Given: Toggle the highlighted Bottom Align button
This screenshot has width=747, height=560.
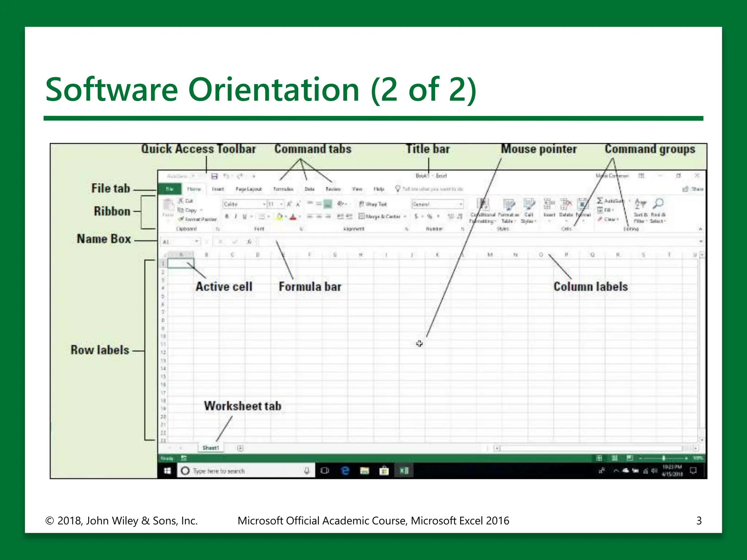Looking at the screenshot, I should pyautogui.click(x=328, y=204).
